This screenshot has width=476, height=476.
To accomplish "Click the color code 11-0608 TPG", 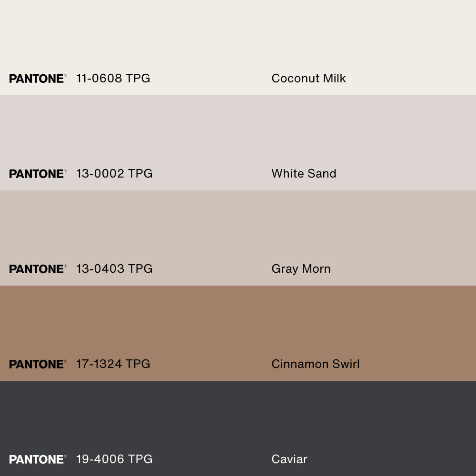I will pos(113,79).
